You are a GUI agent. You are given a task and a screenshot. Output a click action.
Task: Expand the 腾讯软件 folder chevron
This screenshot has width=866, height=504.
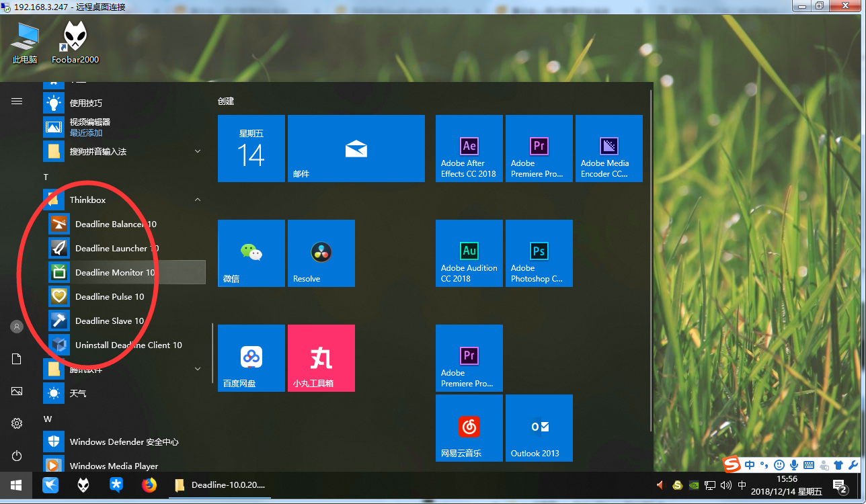click(x=198, y=369)
